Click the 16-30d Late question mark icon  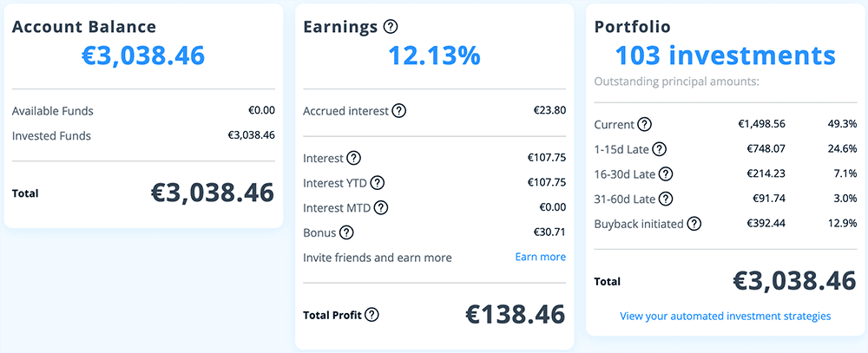(665, 174)
